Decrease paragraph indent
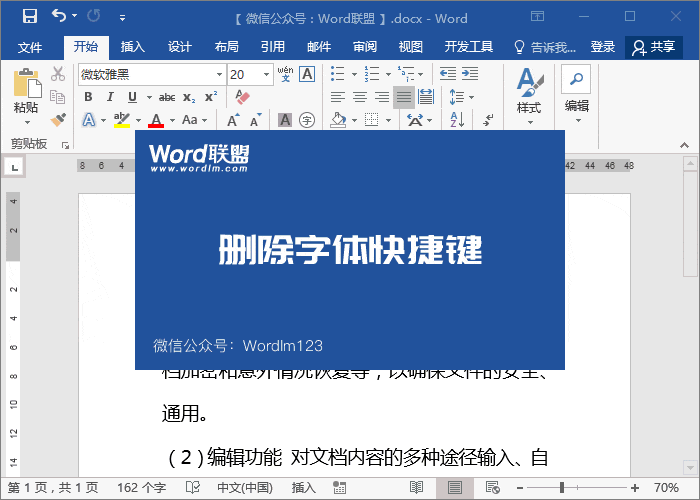The image size is (700, 500). pyautogui.click(x=448, y=74)
